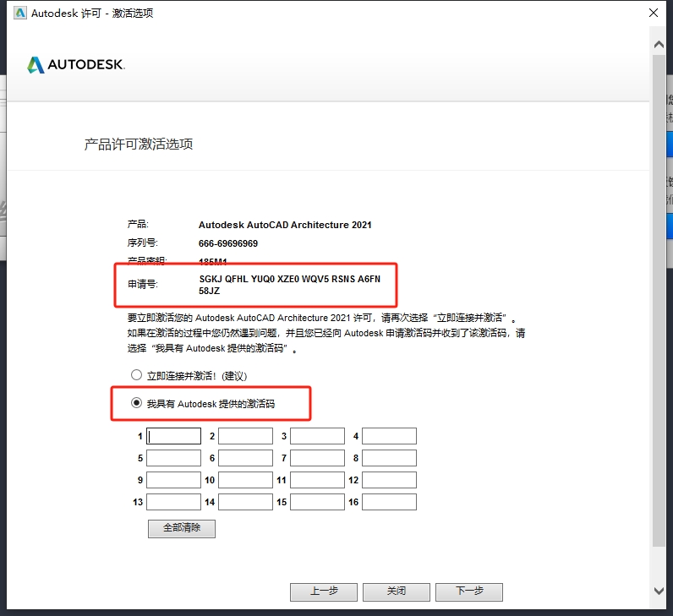
Task: Focus activation code field 12
Action: (389, 480)
